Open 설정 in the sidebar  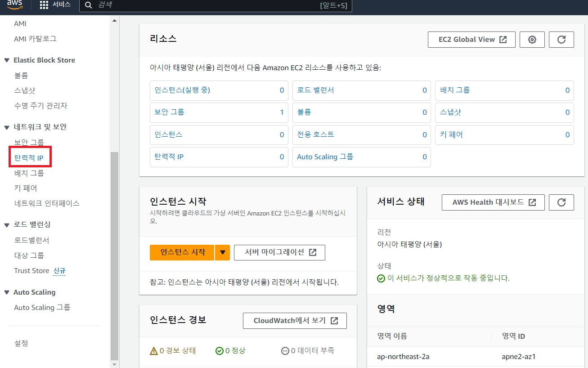[x=21, y=343]
